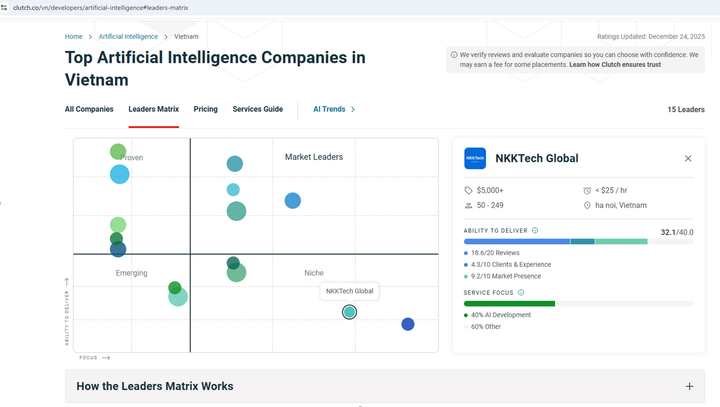The image size is (720, 407).
Task: Click the URL in the address bar
Action: 101,8
